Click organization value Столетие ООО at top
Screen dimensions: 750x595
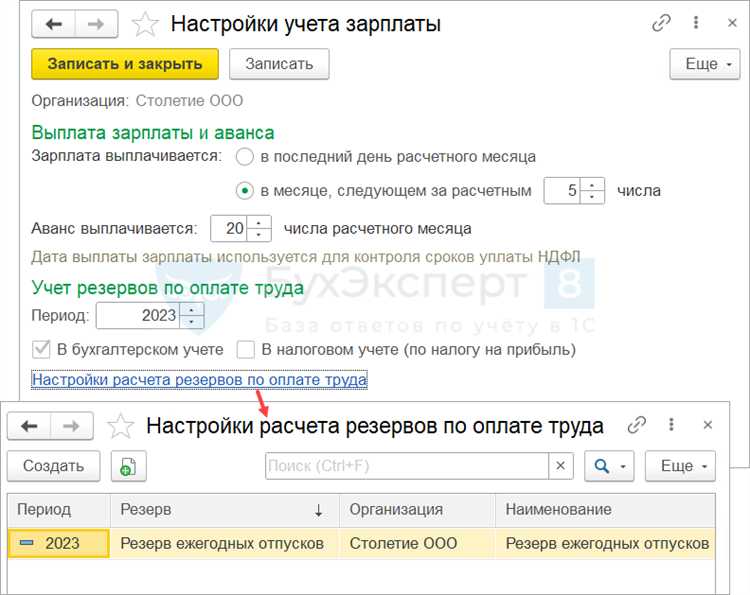[189, 101]
